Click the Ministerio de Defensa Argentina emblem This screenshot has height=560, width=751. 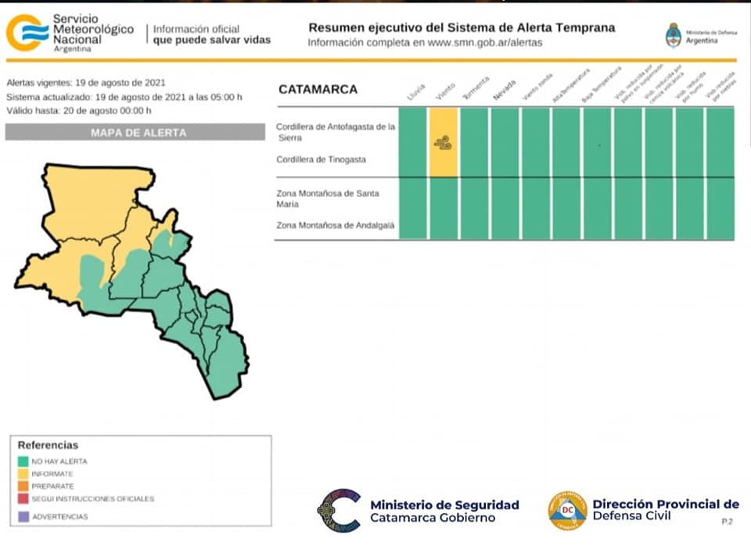673,35
